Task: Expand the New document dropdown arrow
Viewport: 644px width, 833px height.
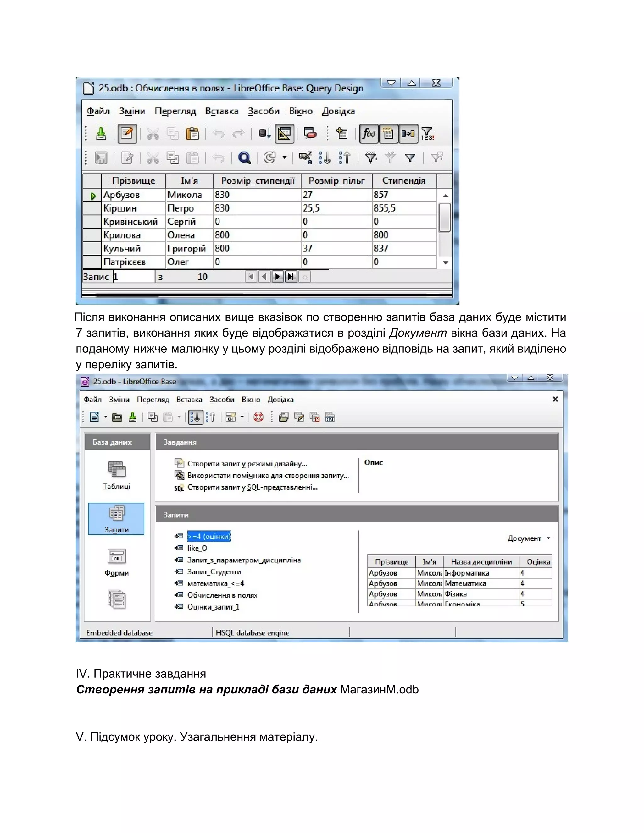Action: 106,417
